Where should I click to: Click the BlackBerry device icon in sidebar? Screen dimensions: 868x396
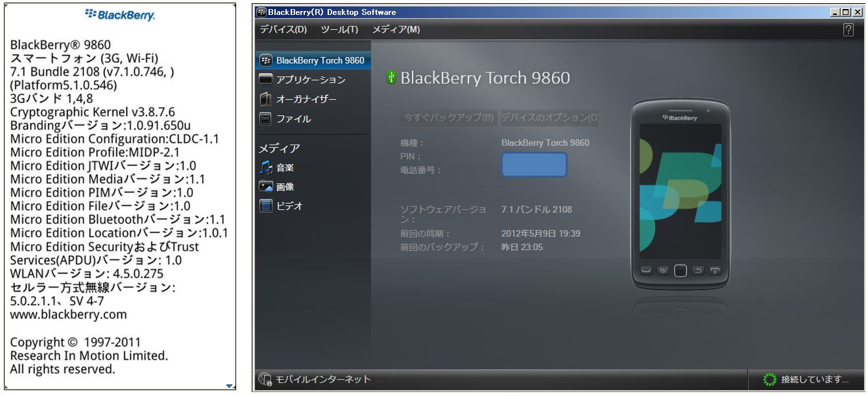[x=265, y=60]
